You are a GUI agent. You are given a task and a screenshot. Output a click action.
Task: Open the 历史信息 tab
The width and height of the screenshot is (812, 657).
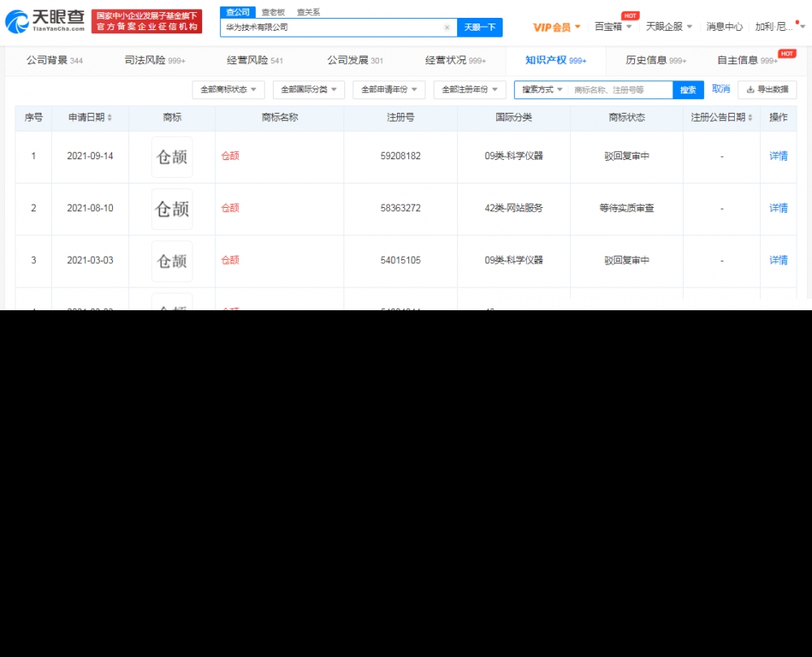point(655,60)
